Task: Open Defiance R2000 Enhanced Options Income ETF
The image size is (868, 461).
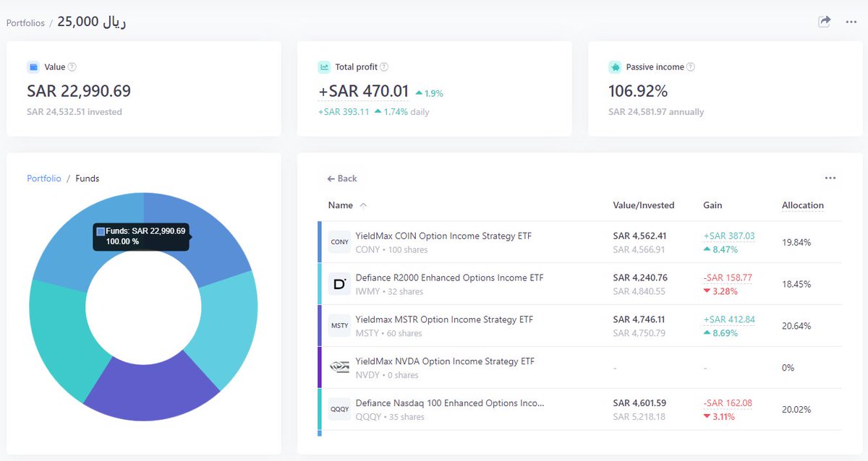Action: [449, 278]
